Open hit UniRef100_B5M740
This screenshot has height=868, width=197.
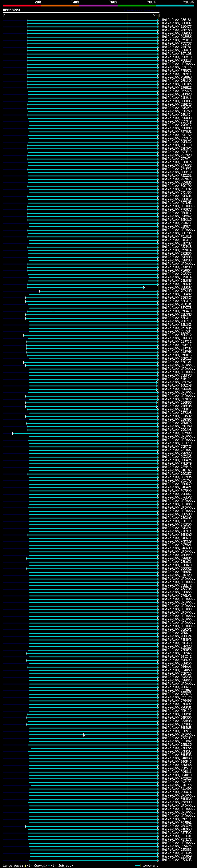click(x=176, y=335)
